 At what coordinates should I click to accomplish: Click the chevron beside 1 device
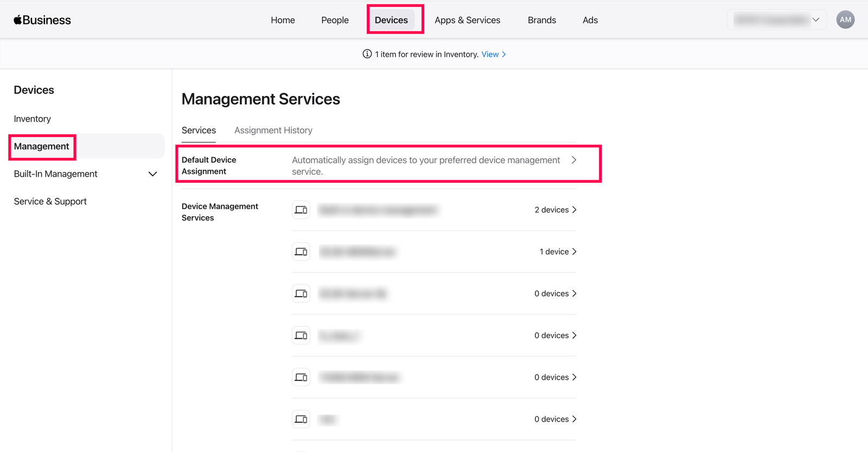pos(575,251)
